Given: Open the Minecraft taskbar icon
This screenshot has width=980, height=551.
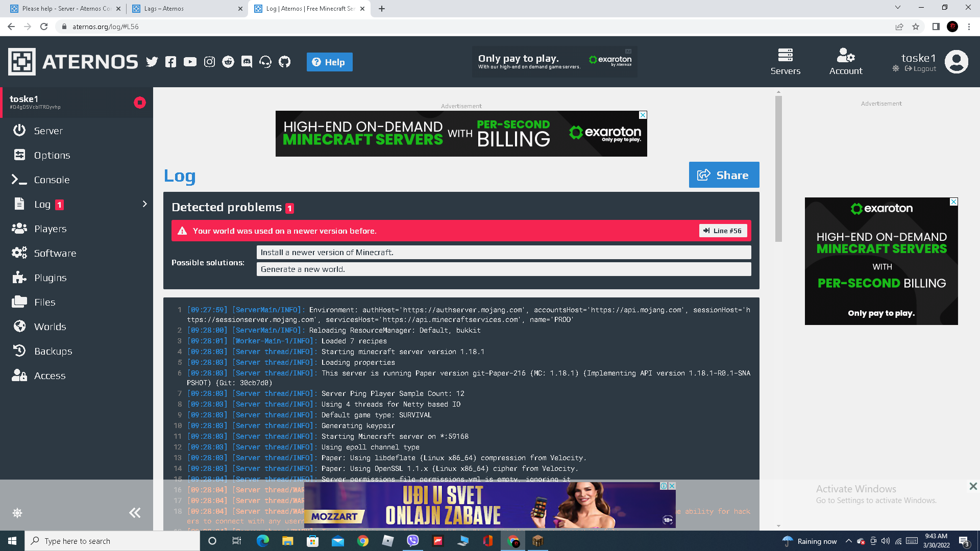Looking at the screenshot, I should click(538, 541).
